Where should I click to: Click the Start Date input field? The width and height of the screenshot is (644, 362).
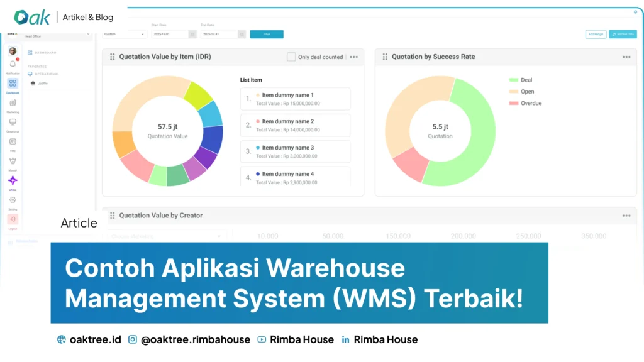coord(170,34)
